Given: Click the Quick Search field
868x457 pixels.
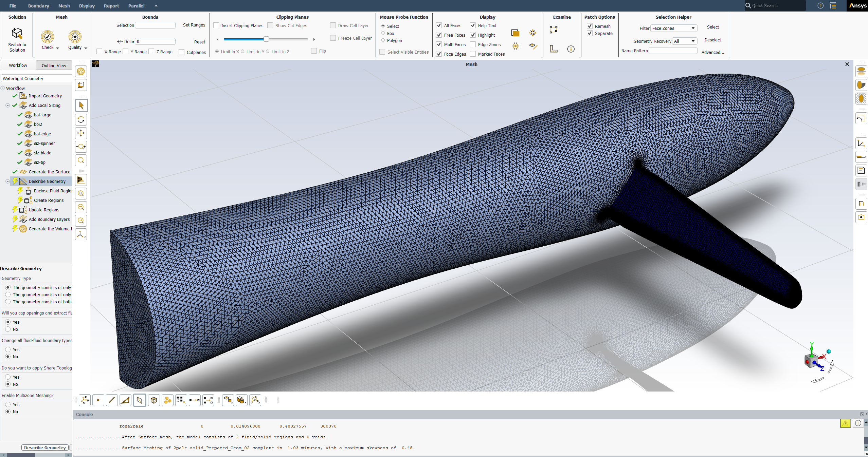Looking at the screenshot, I should [x=775, y=5].
